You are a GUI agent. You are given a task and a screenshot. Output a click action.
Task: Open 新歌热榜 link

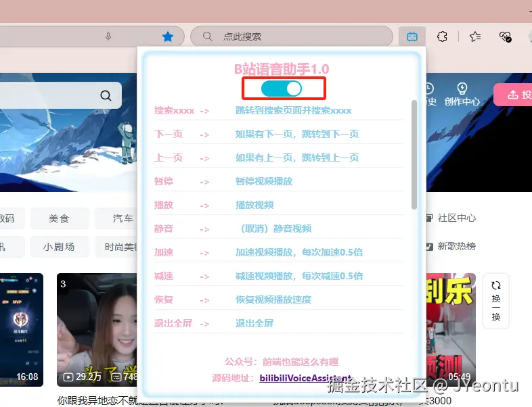451,246
